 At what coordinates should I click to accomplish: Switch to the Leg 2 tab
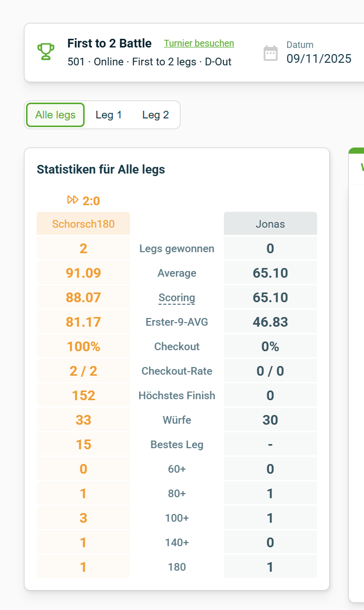155,115
